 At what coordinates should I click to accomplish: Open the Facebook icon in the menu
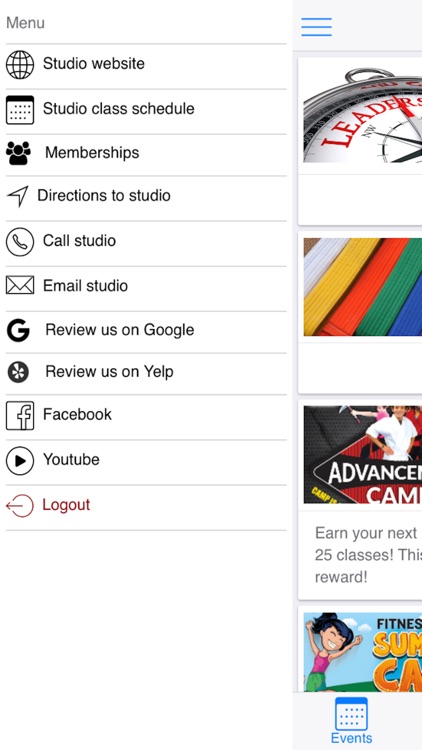click(20, 415)
